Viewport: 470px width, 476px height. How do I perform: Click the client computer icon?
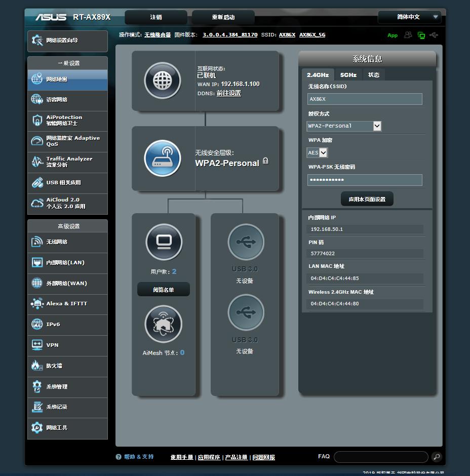(x=164, y=242)
